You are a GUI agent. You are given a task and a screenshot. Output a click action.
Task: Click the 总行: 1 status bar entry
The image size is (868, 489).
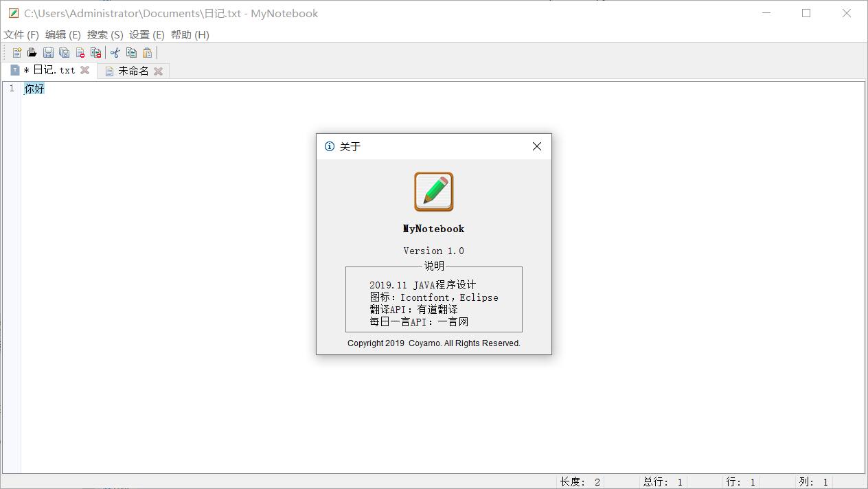coord(663,482)
